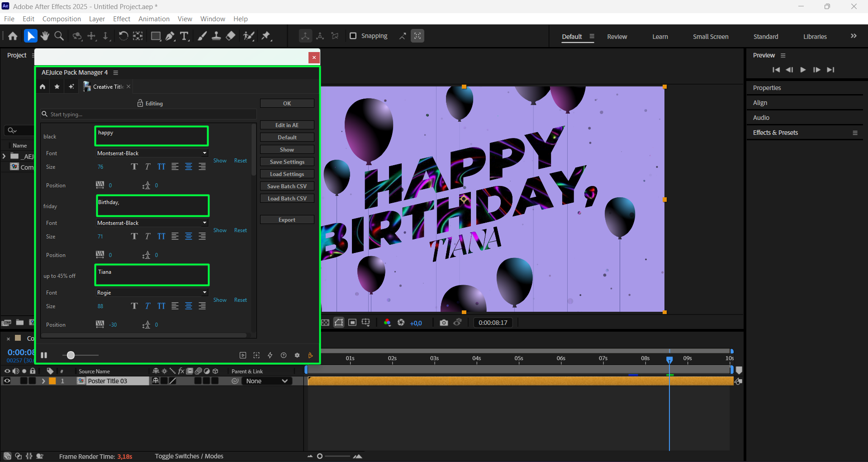Screen dimensions: 868x462
Task: Expand the Poster Title 03 layer properties
Action: 43,381
